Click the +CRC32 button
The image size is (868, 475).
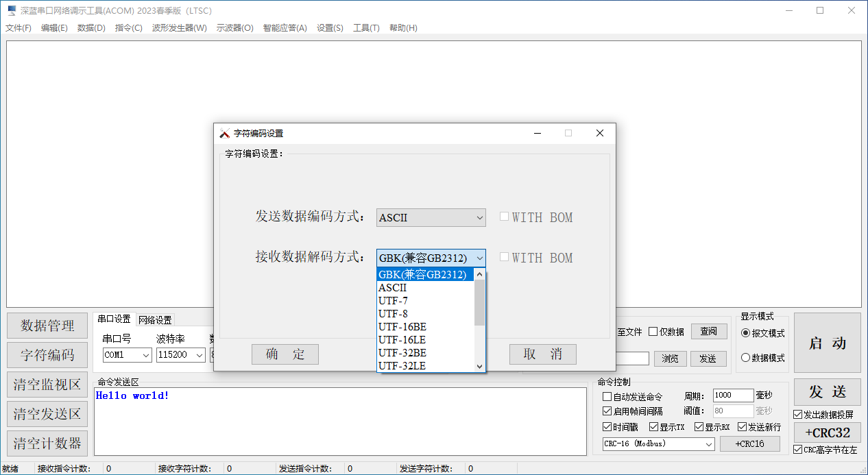[x=827, y=433]
